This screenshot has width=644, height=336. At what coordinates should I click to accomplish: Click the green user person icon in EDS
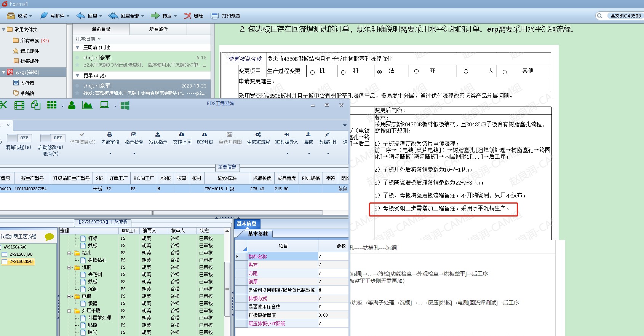72,105
